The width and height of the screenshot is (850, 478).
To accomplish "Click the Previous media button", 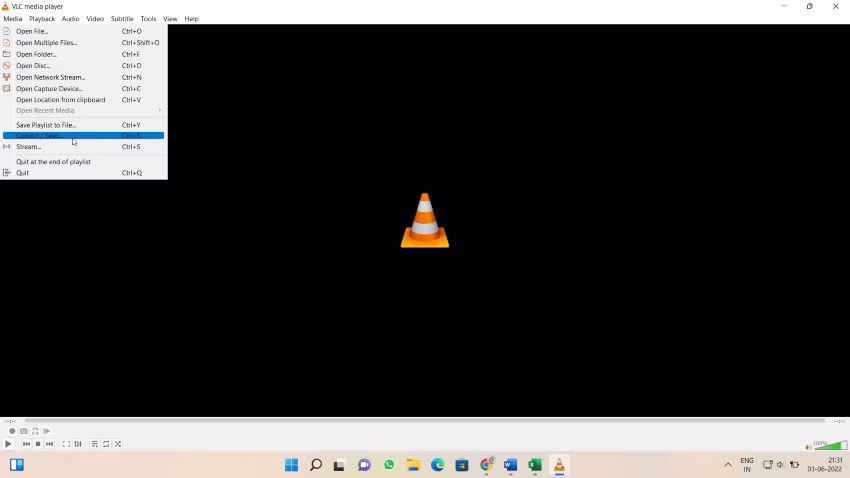I will coord(26,444).
